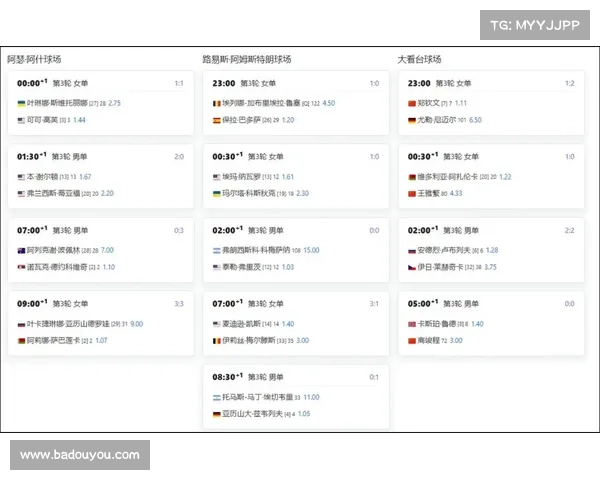Click the Ukraine flag beside 叶琳娜·斯维托丽娜

(x=22, y=103)
